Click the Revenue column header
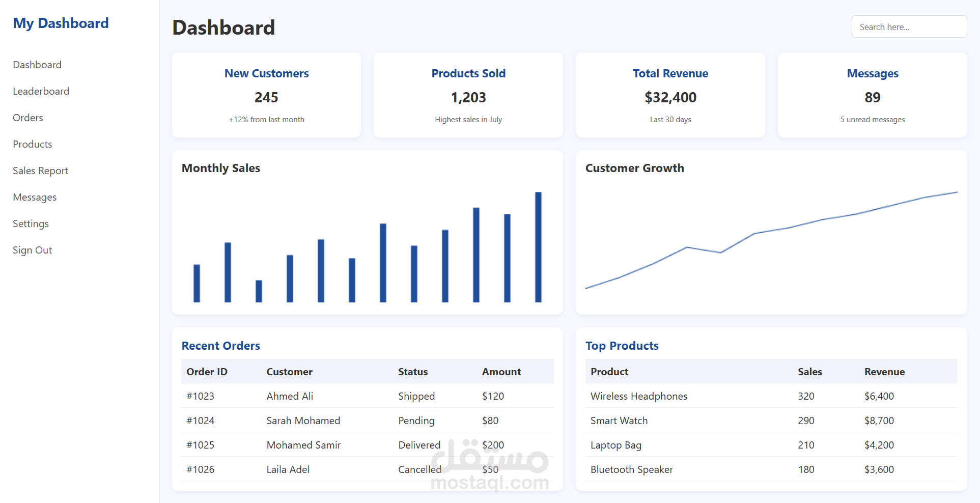This screenshot has width=980, height=503. [x=884, y=372]
